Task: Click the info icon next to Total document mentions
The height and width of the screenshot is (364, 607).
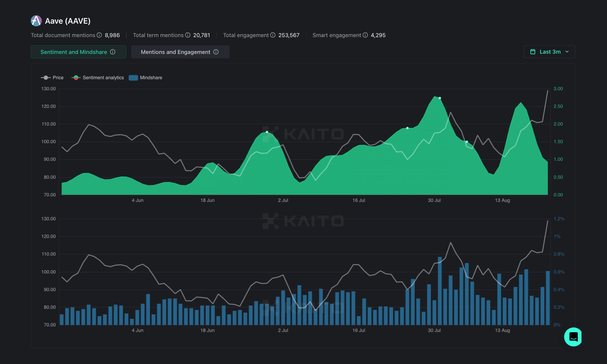Action: coord(99,35)
